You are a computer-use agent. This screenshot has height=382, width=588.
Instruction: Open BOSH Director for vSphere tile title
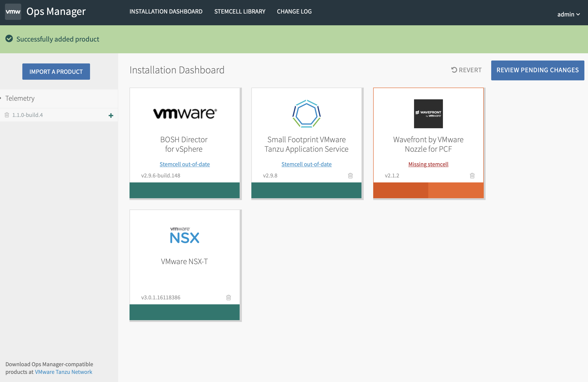[x=184, y=144]
